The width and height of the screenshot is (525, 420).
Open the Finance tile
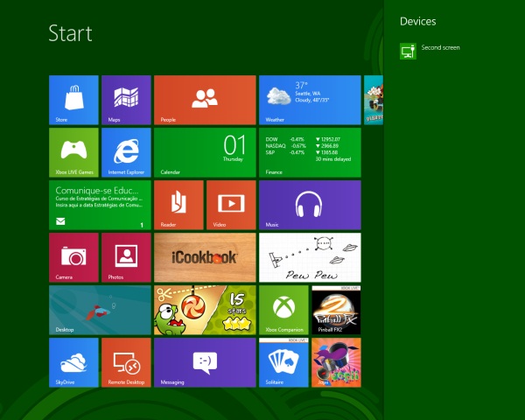click(310, 152)
